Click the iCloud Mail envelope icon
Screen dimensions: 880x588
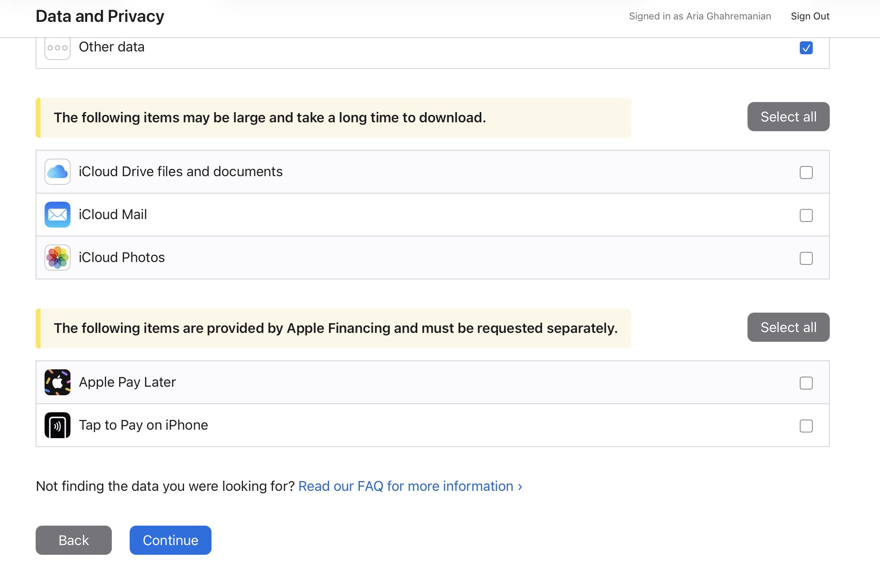tap(57, 215)
